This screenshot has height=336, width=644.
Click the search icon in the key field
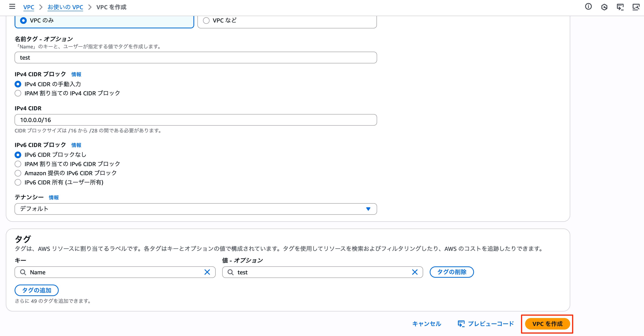[x=23, y=272]
